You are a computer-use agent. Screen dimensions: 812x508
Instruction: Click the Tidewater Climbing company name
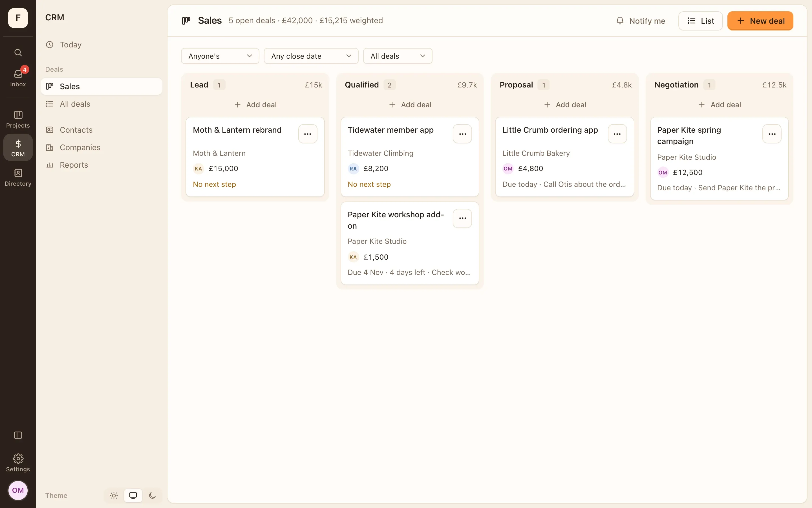tap(380, 153)
